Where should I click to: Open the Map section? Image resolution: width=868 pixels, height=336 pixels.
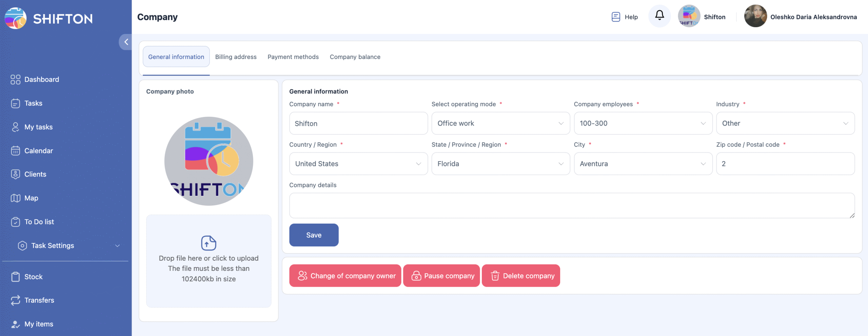[31, 198]
